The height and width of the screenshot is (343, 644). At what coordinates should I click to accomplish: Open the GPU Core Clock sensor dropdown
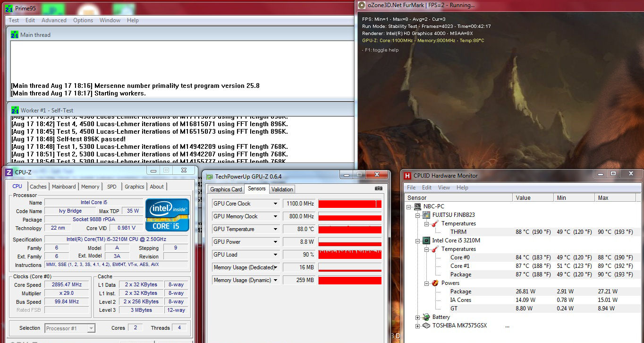click(x=276, y=204)
